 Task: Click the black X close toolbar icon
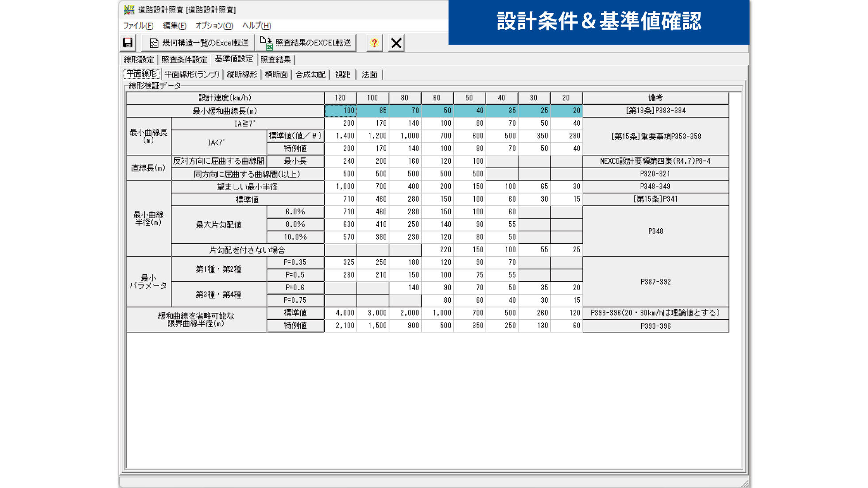(396, 42)
